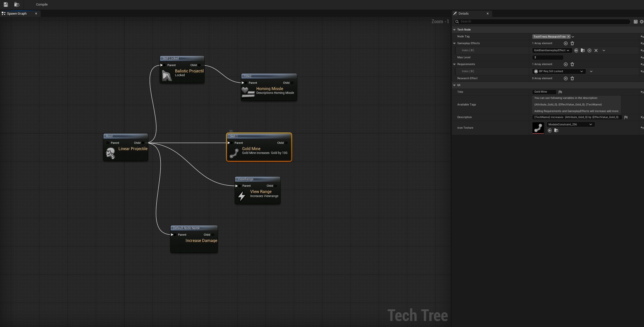Add element to the Research Effect array

click(565, 78)
